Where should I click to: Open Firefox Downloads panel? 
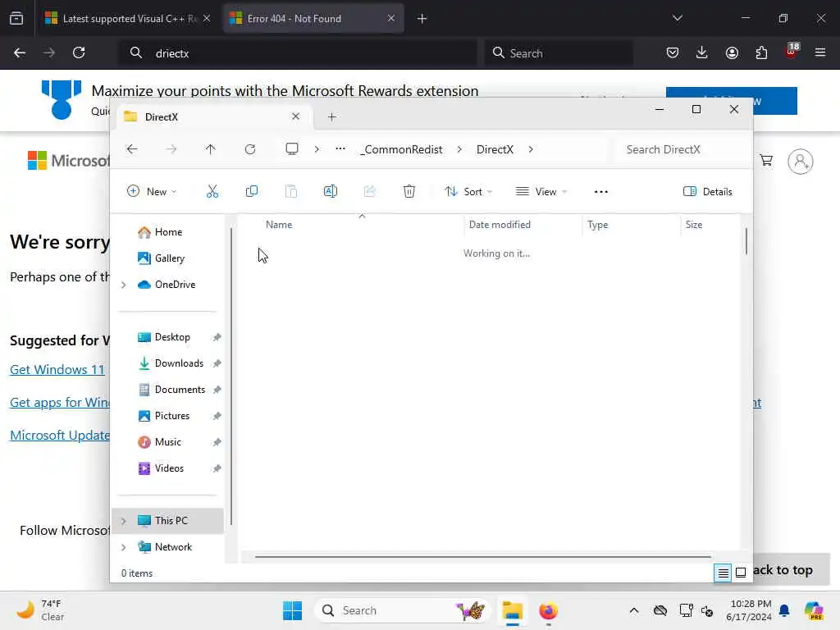point(702,52)
